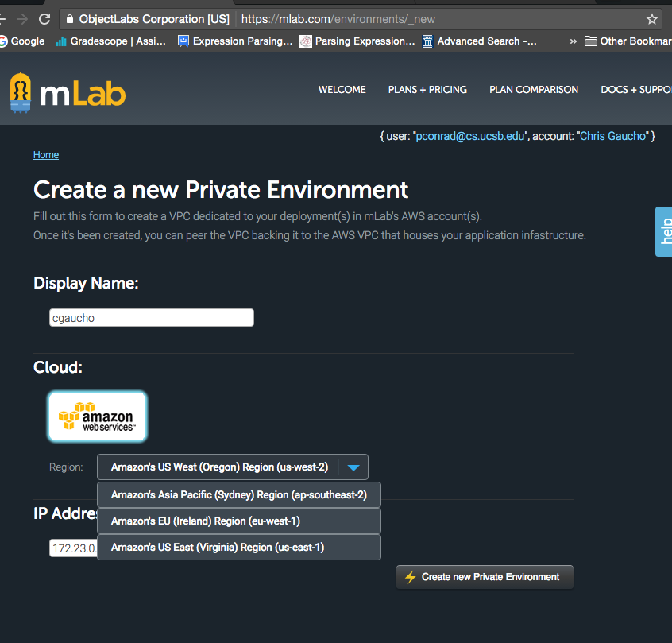Choose the EU (Ireland) region option

[x=239, y=521]
